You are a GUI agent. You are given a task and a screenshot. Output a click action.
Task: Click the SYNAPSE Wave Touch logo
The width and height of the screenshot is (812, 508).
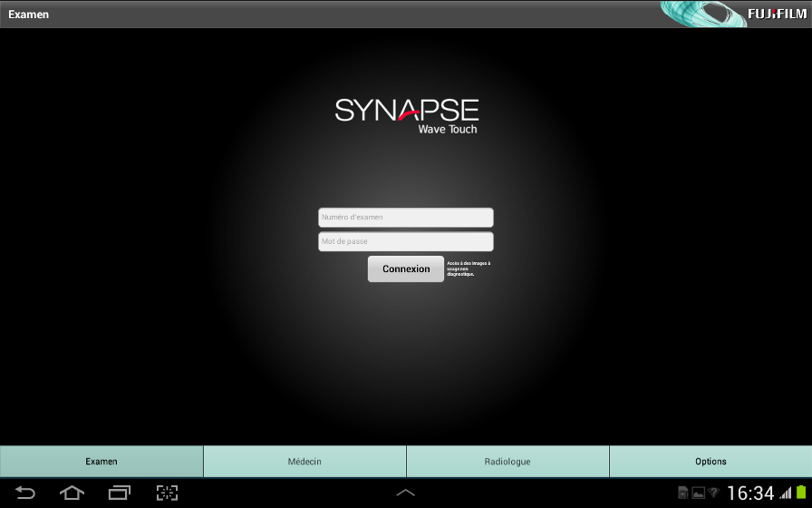407,116
